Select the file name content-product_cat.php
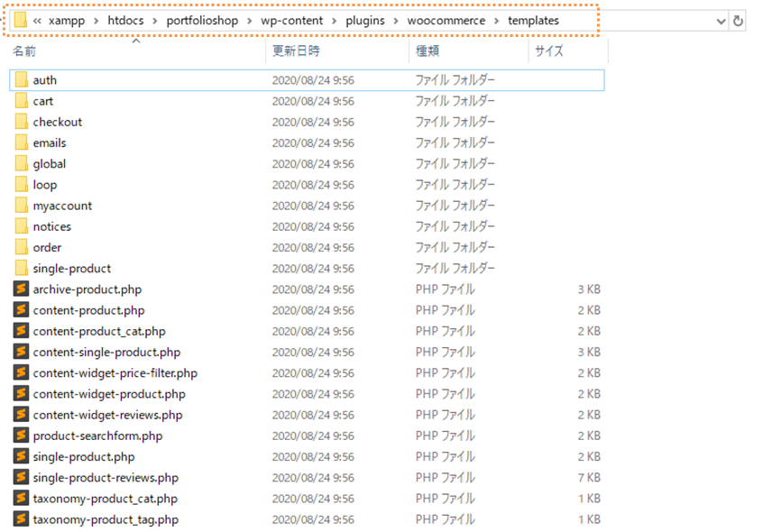Image resolution: width=772 pixels, height=532 pixels. [99, 331]
